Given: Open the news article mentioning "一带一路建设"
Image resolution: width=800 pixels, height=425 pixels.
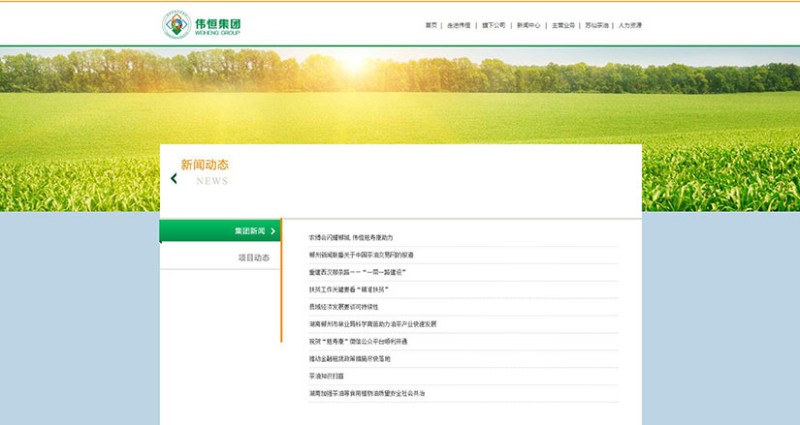Looking at the screenshot, I should [x=357, y=272].
